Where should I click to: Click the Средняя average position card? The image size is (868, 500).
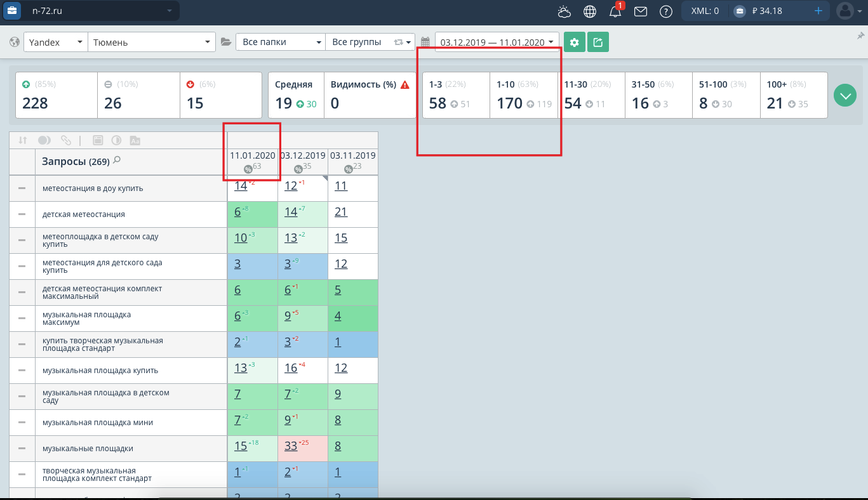pyautogui.click(x=297, y=95)
